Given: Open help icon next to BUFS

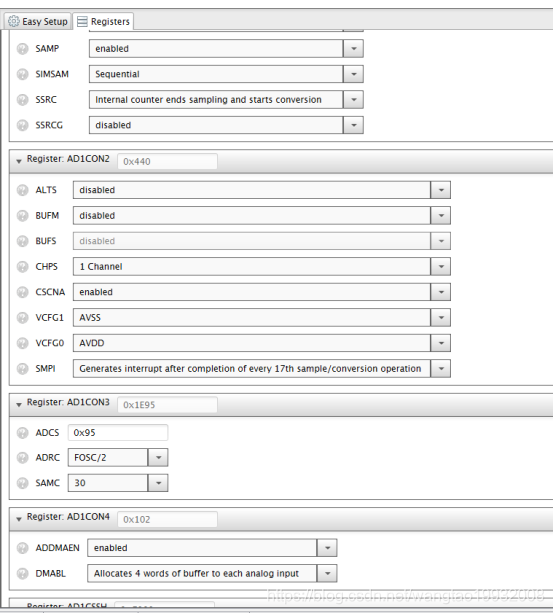Looking at the screenshot, I should 22,241.
